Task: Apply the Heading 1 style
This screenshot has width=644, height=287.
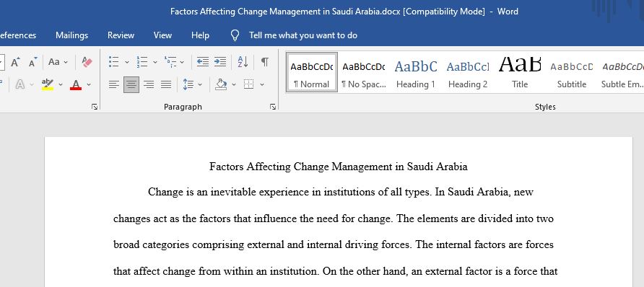Action: pyautogui.click(x=416, y=72)
